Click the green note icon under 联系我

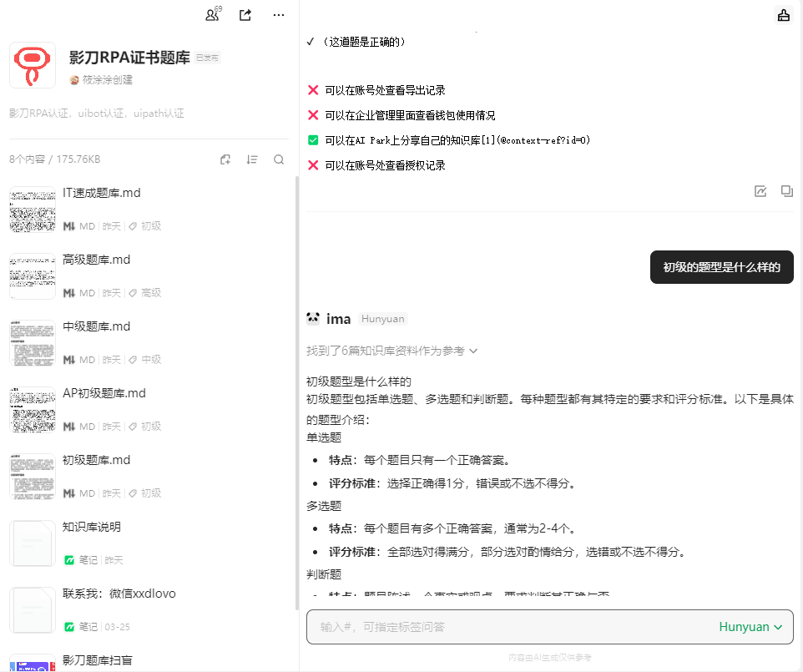[69, 626]
